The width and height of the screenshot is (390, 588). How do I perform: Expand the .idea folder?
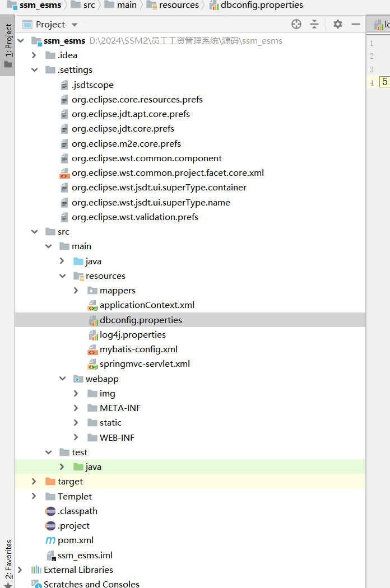(34, 55)
